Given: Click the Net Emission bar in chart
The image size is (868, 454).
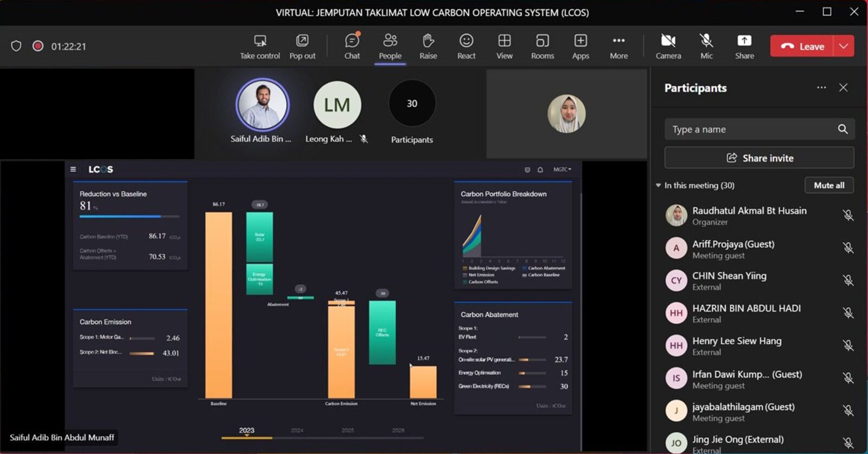Looking at the screenshot, I should 423,382.
